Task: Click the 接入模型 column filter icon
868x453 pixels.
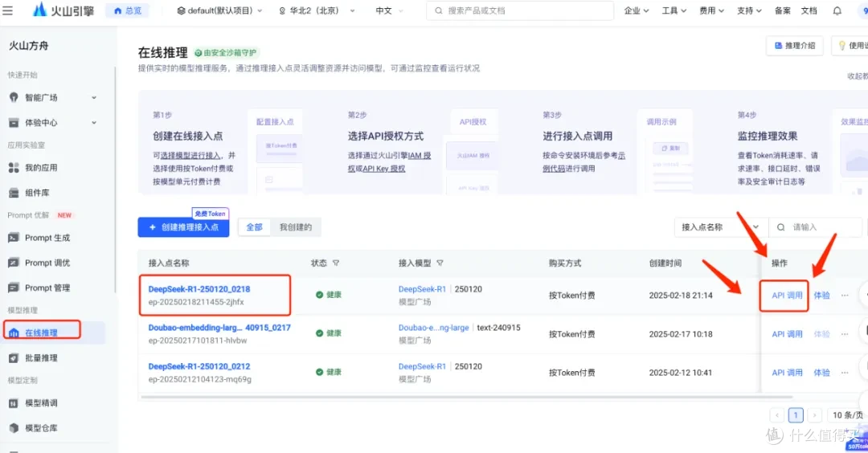Action: coord(440,263)
